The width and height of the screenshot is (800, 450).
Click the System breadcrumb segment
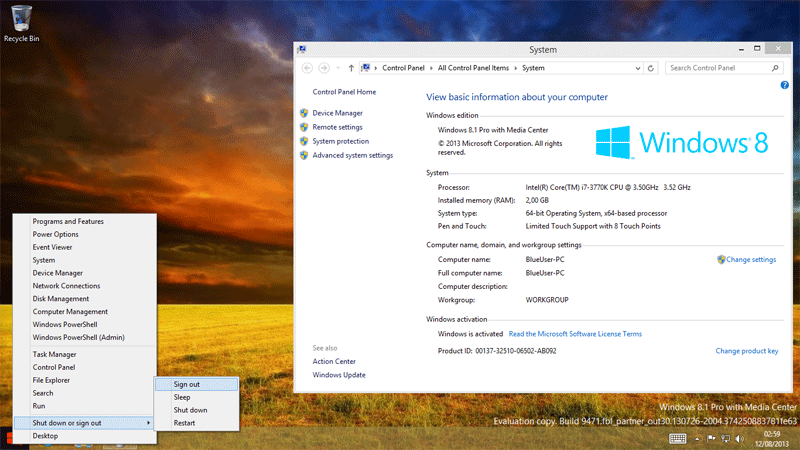point(533,68)
